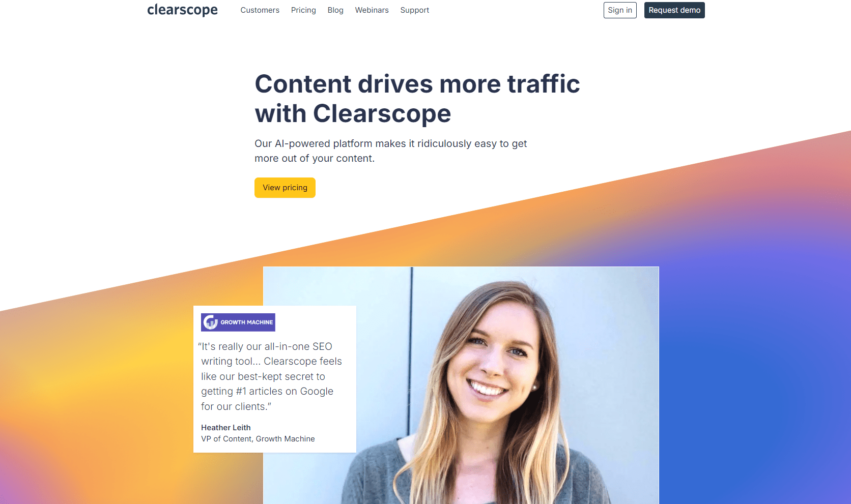Click the testimonial quote about SEO writing tool

270,376
